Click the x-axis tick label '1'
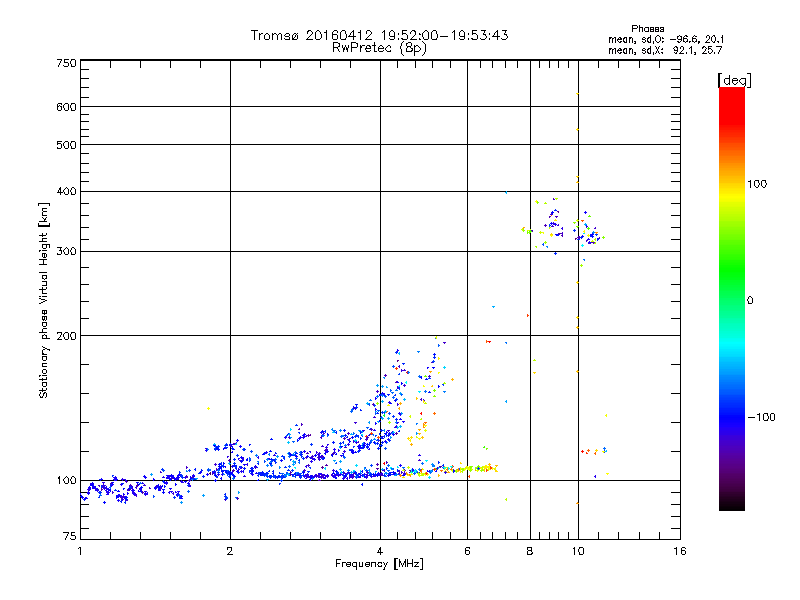The image size is (800, 600). [x=80, y=551]
